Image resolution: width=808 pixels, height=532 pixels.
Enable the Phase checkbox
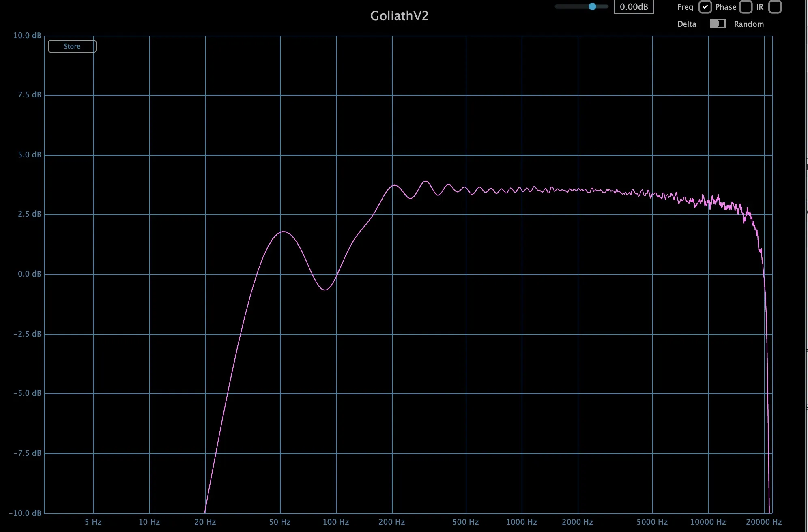click(x=746, y=7)
